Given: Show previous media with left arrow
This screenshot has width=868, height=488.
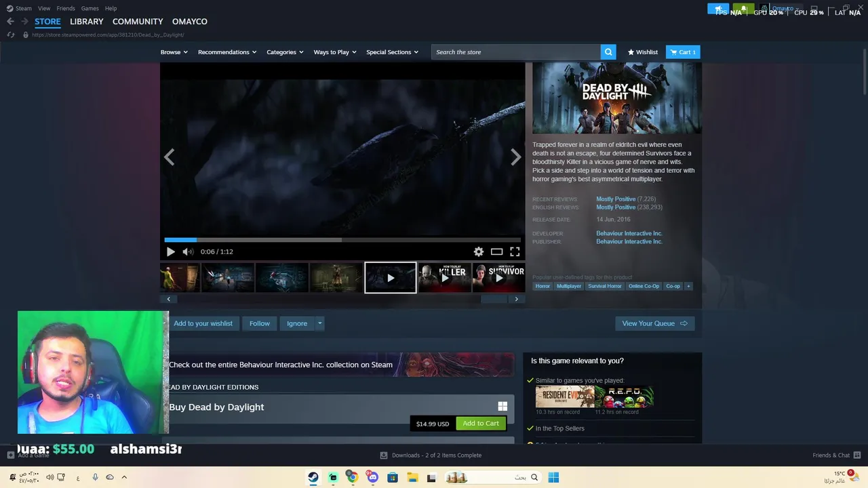Looking at the screenshot, I should (169, 157).
